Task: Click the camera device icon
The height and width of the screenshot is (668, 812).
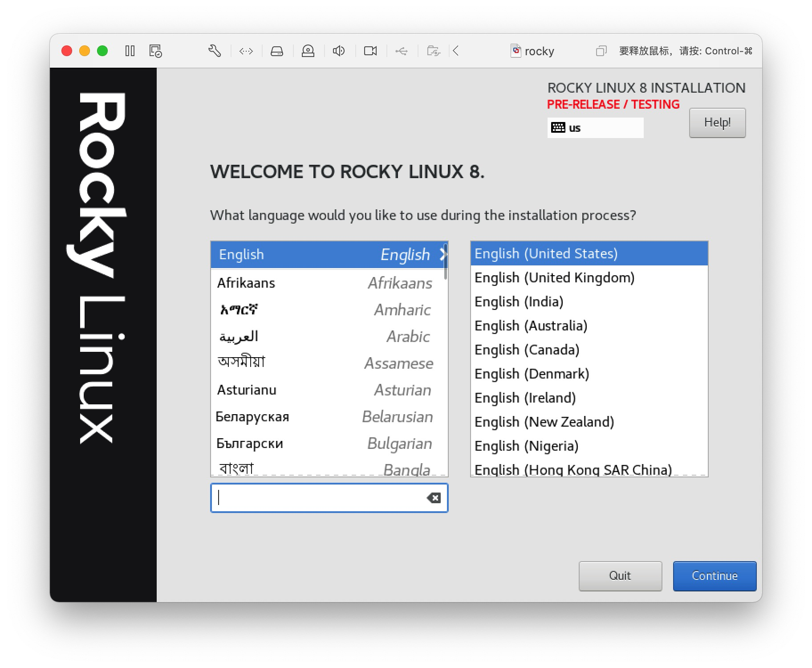Action: (370, 51)
